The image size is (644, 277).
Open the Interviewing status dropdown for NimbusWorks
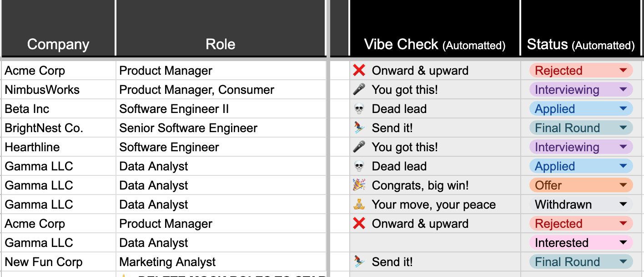tap(623, 90)
